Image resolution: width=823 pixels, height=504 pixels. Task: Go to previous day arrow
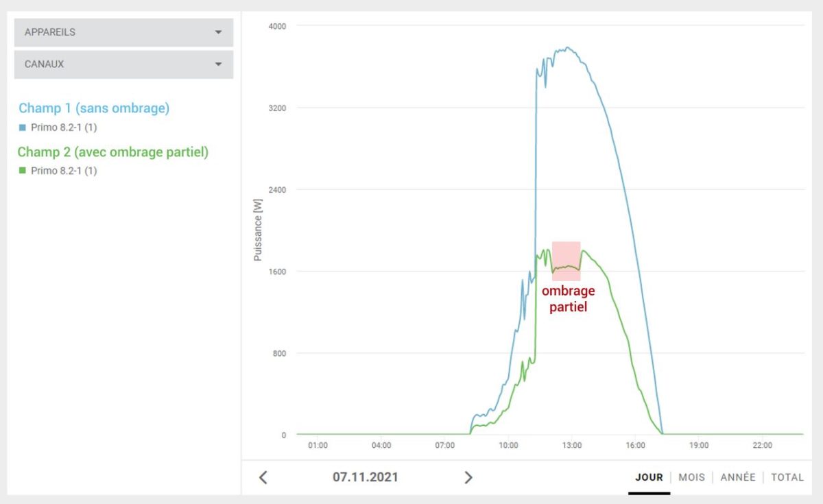[x=263, y=477]
